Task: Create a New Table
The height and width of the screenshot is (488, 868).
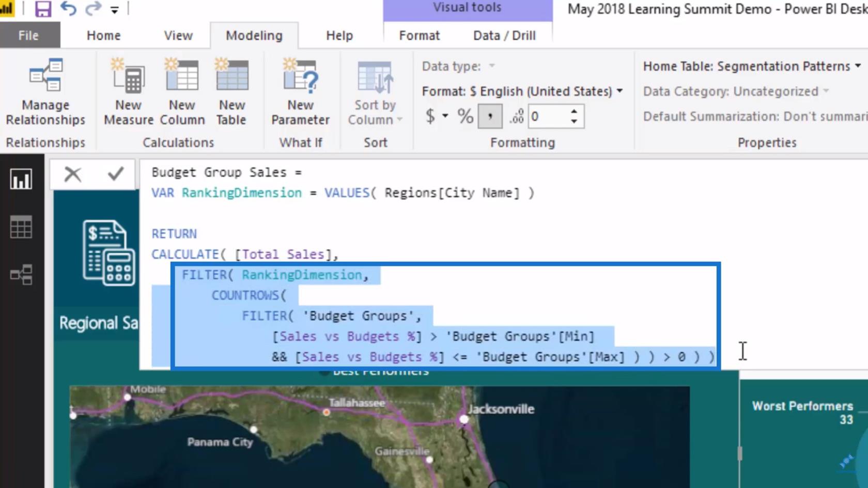Action: coord(231,91)
